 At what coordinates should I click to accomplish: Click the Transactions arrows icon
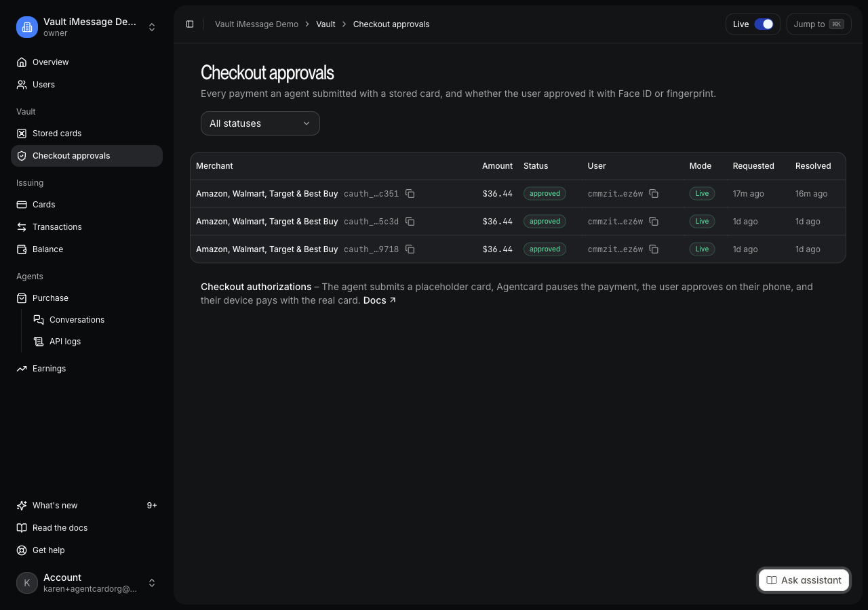(22, 227)
